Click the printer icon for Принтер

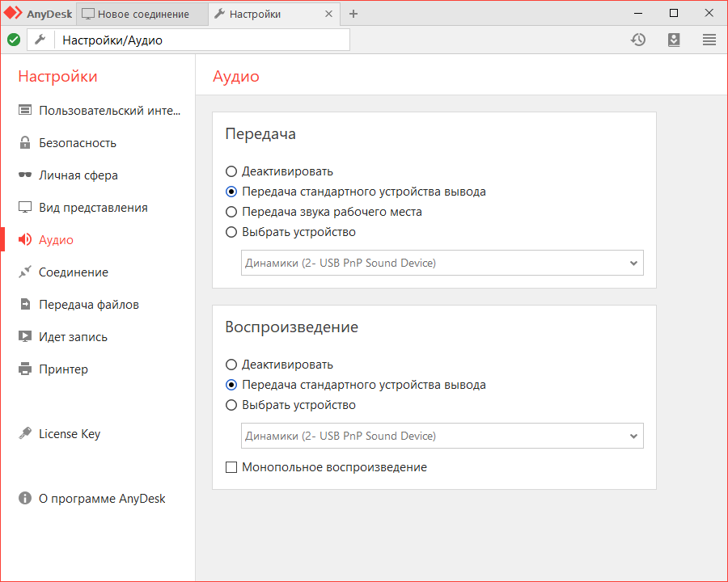(25, 369)
